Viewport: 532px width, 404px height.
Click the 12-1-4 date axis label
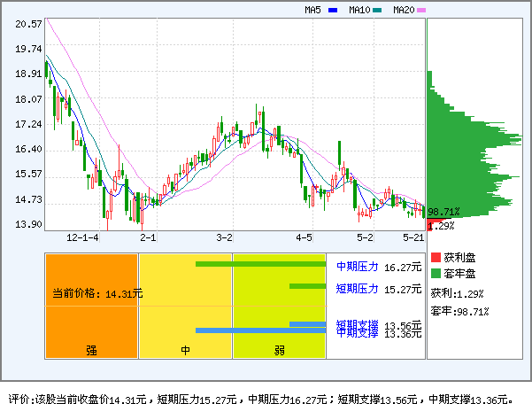point(83,238)
